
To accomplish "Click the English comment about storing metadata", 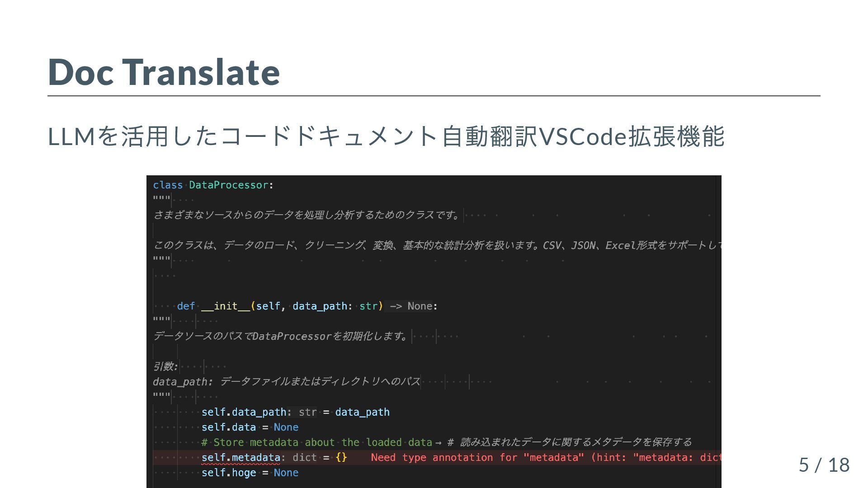I will 316,442.
